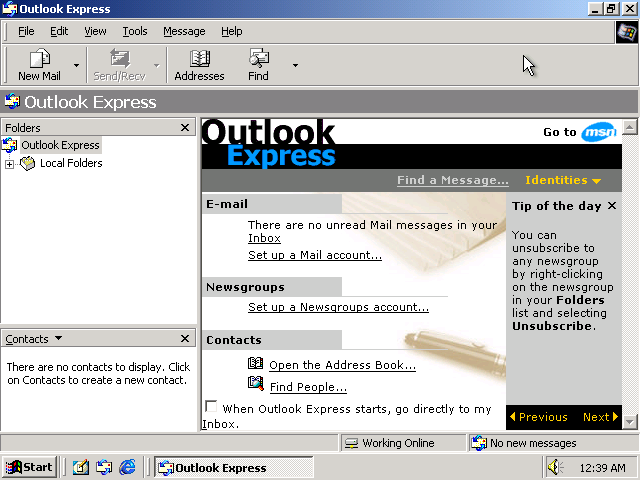Click the Outlook Express icon in banner bar
The height and width of the screenshot is (480, 640).
pos(12,102)
